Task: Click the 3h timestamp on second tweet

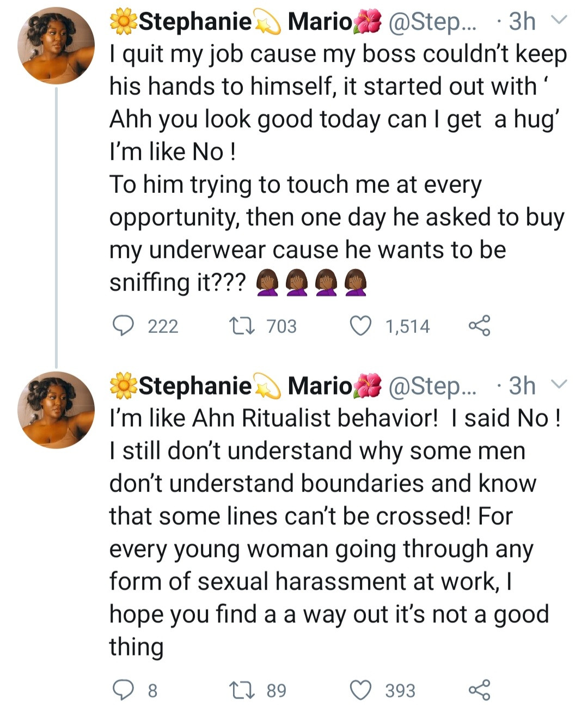Action: coord(522,386)
